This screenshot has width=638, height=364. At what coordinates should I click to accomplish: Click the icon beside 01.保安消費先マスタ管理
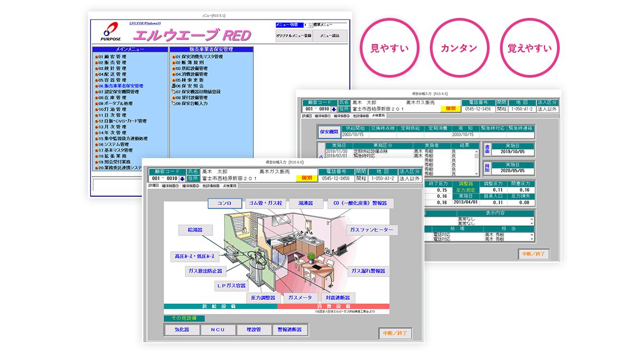pos(174,57)
